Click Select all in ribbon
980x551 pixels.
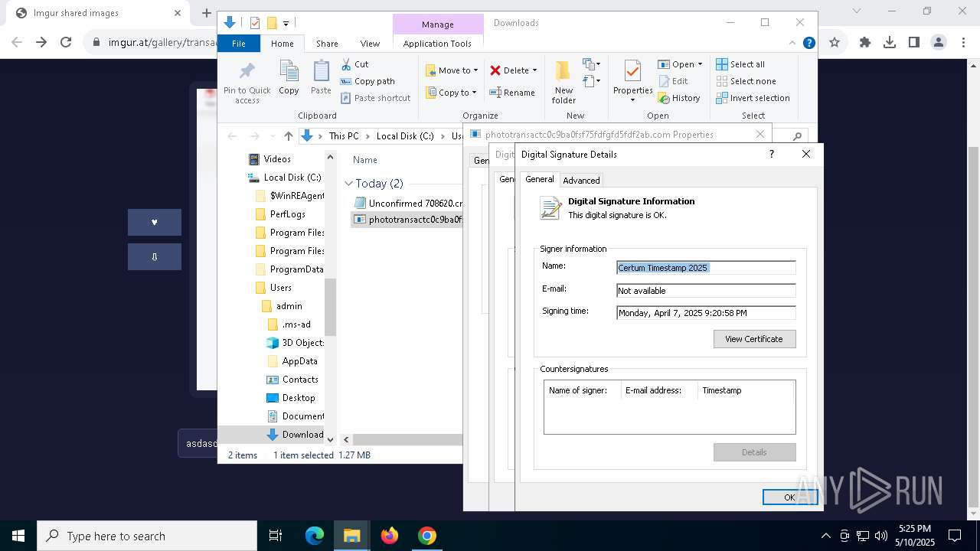(740, 64)
